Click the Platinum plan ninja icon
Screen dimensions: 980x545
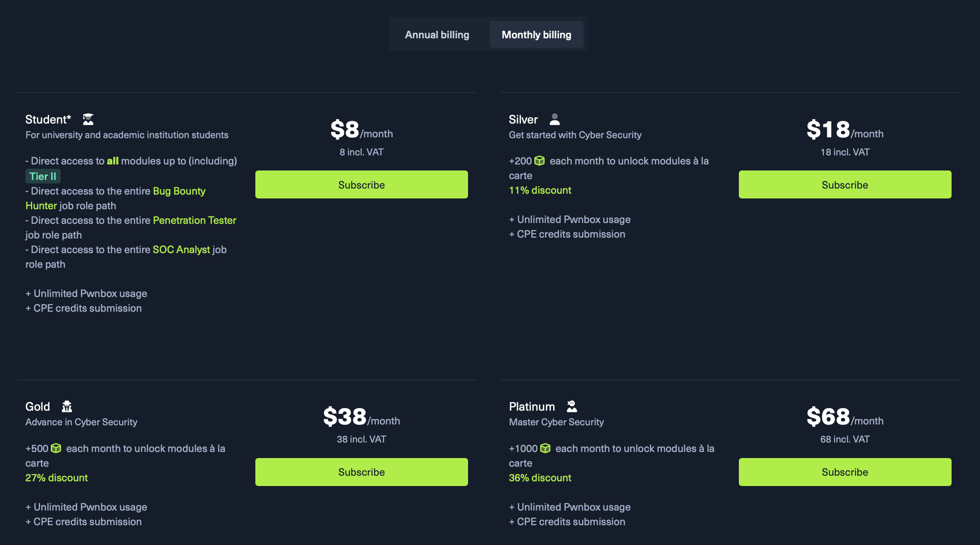point(572,406)
